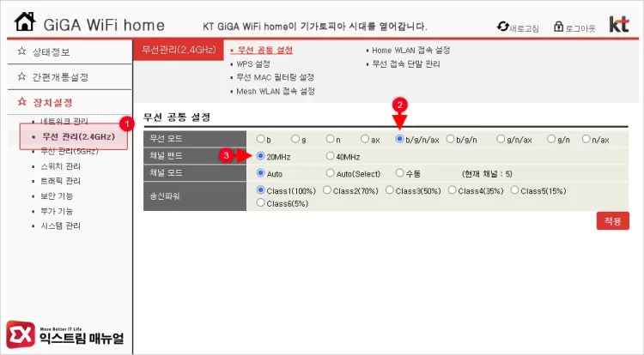This screenshot has height=355, width=644.
Task: Open the 무선관리(2.4GHz) red tab
Action: click(179, 50)
